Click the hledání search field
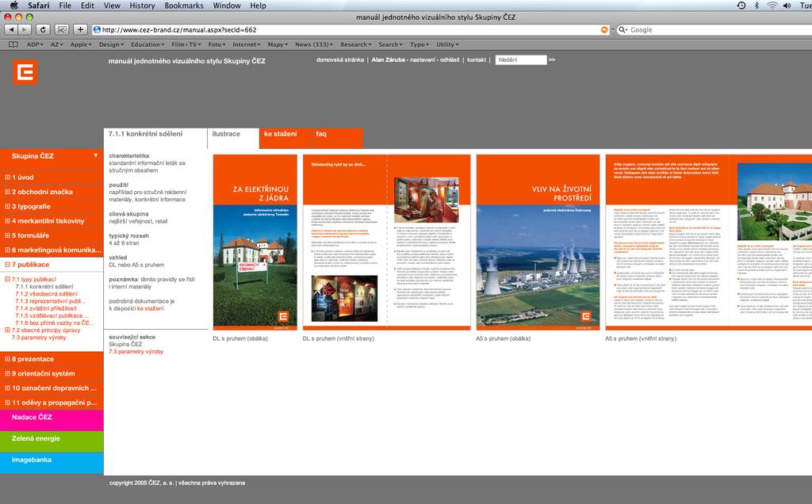Image resolution: width=812 pixels, height=504 pixels. click(x=521, y=60)
